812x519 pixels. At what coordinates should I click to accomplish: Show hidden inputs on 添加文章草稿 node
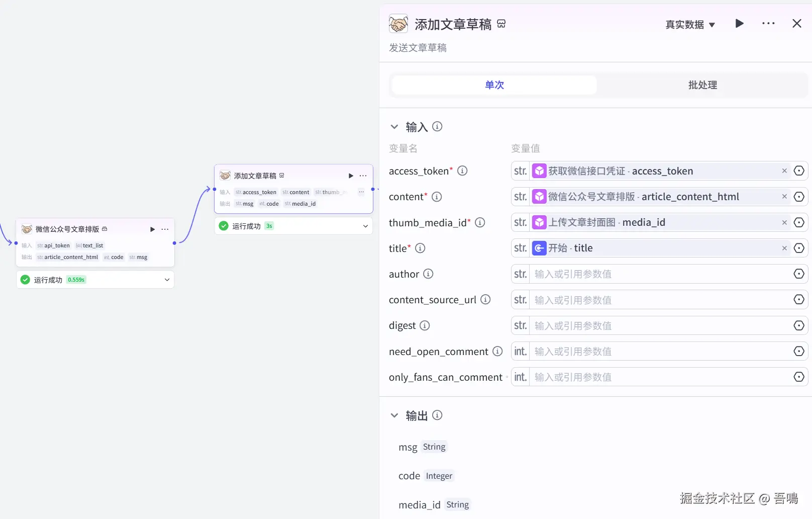pos(361,192)
